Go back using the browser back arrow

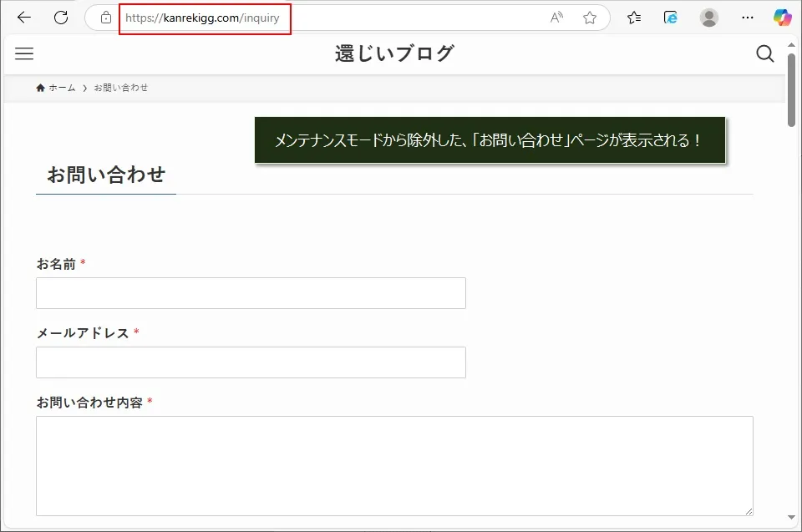point(24,18)
